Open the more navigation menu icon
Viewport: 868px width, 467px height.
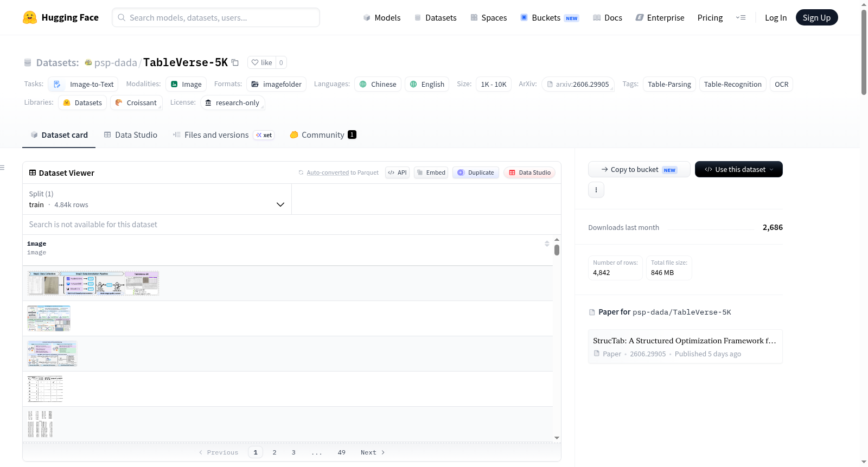[741, 17]
